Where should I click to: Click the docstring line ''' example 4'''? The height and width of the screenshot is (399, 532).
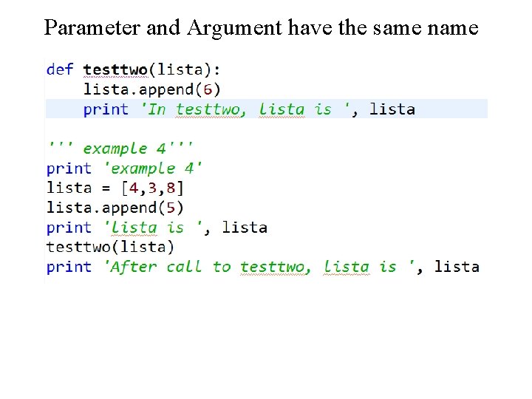(x=120, y=149)
